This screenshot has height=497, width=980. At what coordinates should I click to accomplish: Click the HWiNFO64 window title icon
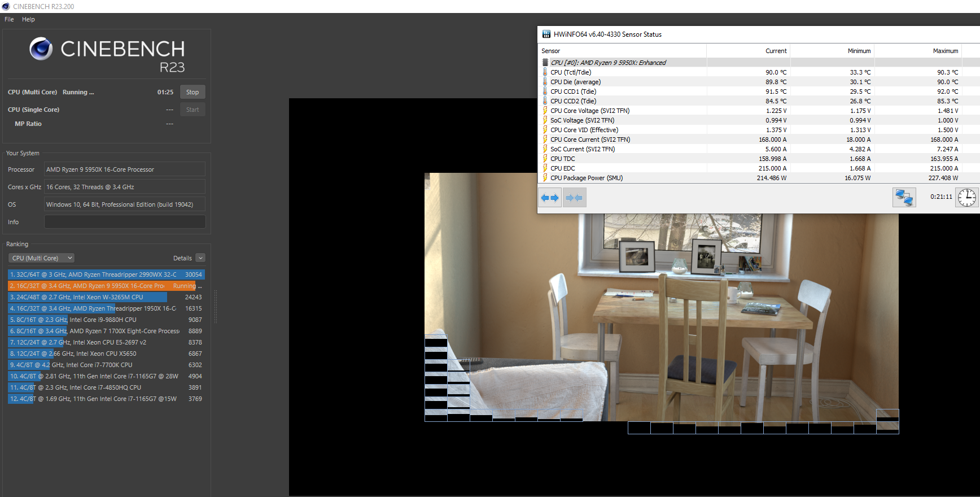(x=546, y=34)
